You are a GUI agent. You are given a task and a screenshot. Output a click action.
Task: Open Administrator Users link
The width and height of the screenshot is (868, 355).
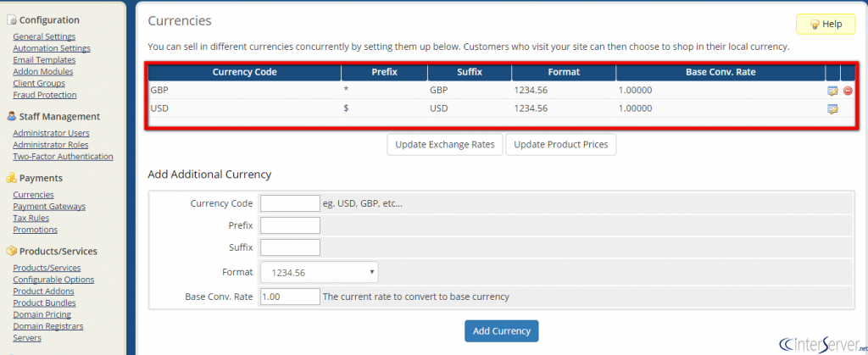51,133
